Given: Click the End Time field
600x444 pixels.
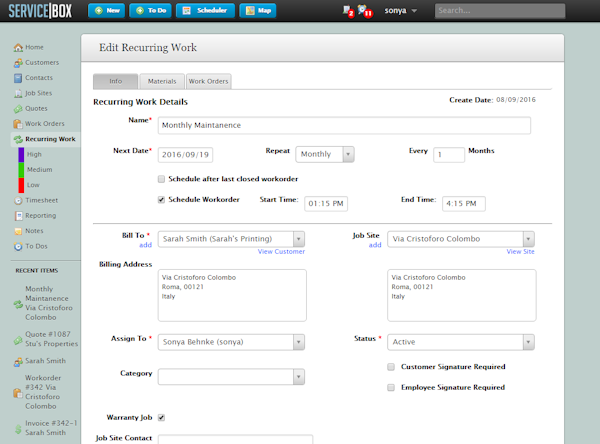Looking at the screenshot, I should click(464, 204).
